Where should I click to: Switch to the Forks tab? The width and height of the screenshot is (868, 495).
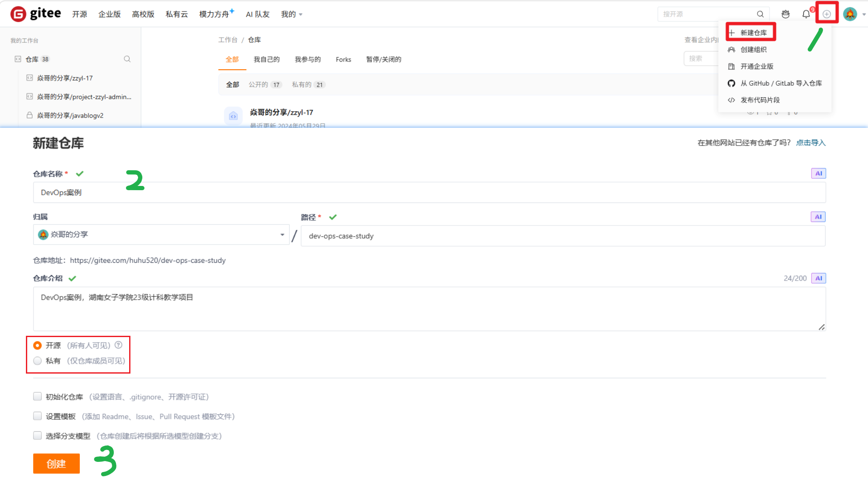(x=343, y=59)
